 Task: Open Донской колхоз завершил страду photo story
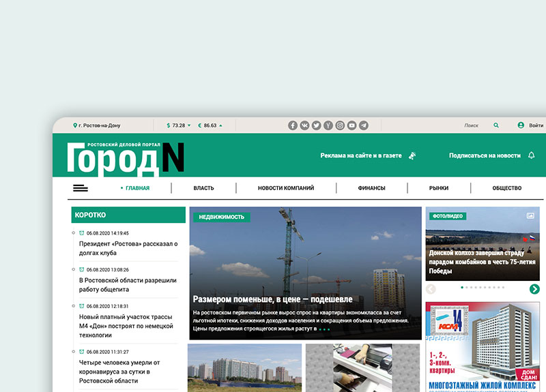pos(483,262)
